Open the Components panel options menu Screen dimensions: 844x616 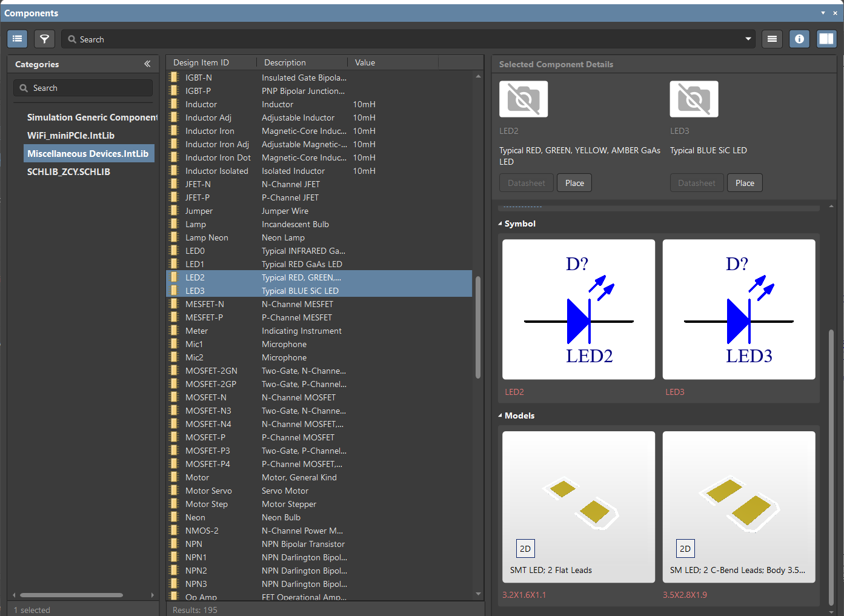823,13
